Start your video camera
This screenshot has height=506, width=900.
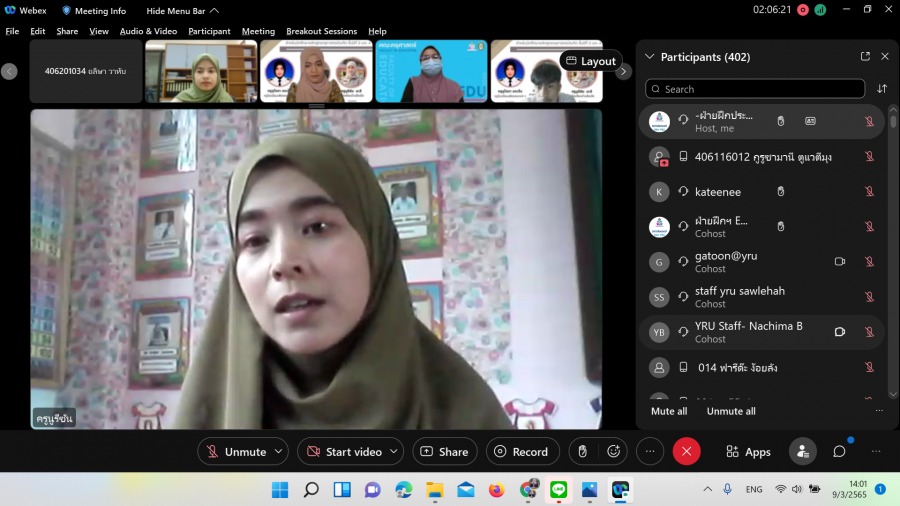click(344, 452)
